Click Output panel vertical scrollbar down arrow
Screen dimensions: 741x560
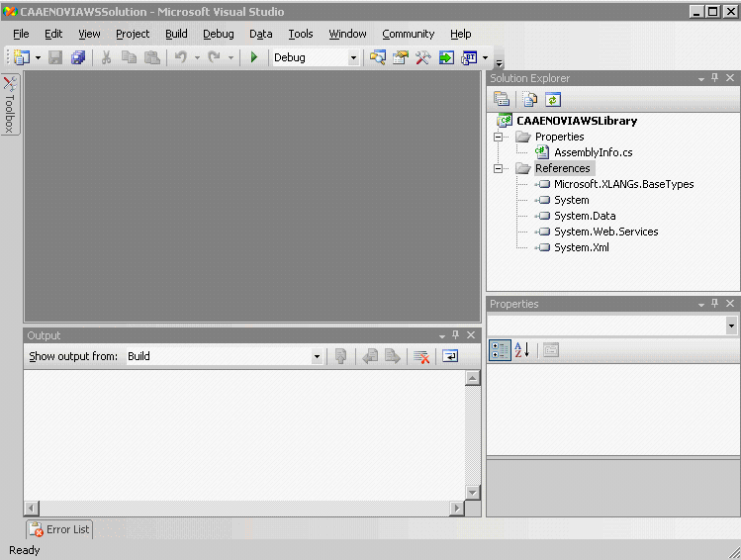[x=473, y=492]
